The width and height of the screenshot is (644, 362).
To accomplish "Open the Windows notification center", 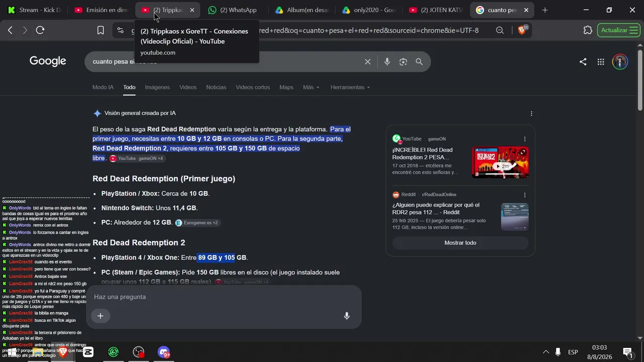I will [627, 352].
